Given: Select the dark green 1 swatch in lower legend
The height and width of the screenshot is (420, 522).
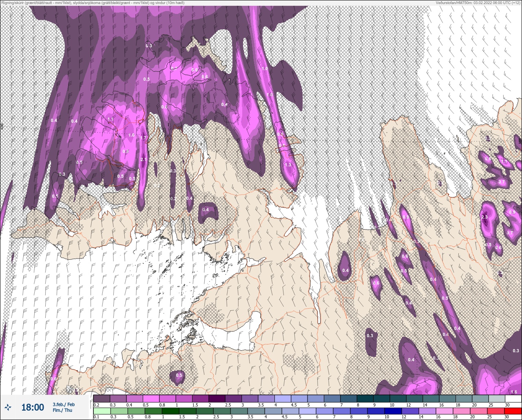Looking at the screenshot, I should click(170, 411).
